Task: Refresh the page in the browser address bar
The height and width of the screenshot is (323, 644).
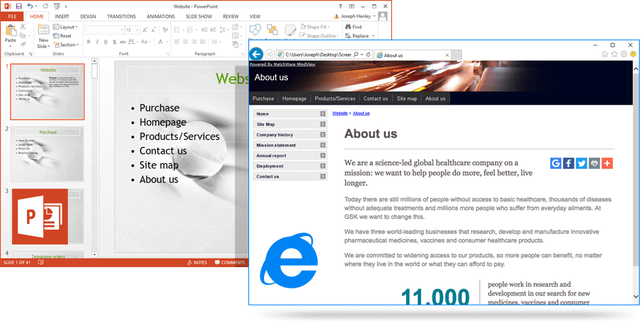Action: click(x=369, y=54)
